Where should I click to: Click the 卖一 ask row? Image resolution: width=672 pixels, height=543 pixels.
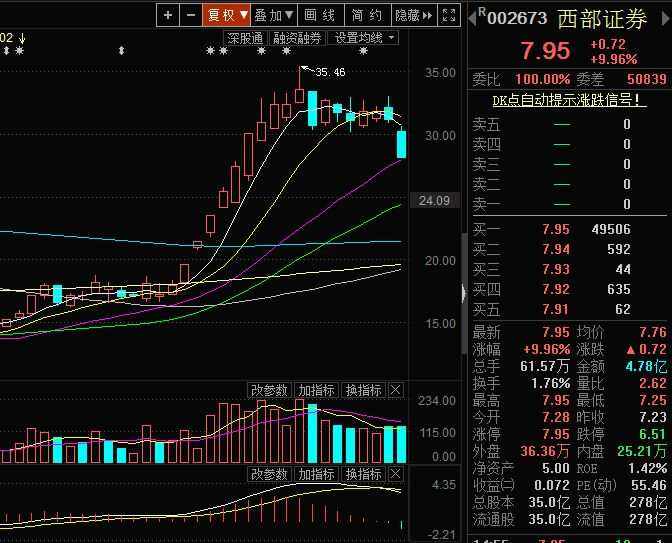[569, 204]
